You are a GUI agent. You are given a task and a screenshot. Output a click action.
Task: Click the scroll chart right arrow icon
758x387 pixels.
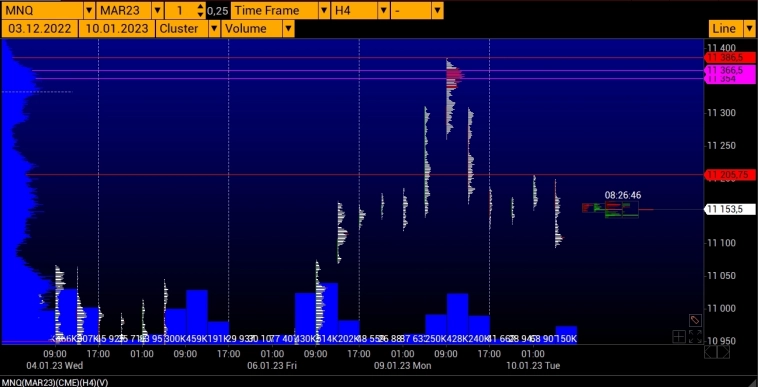[x=724, y=352]
